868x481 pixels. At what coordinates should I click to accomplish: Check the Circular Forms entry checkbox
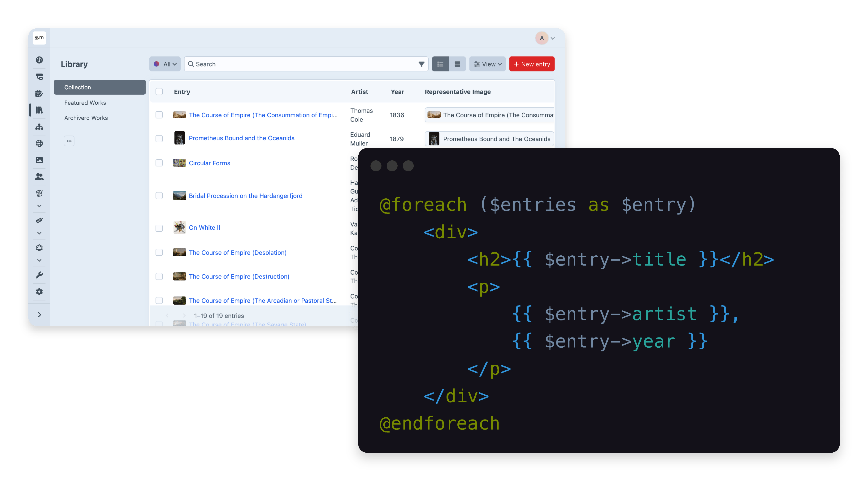pyautogui.click(x=159, y=163)
